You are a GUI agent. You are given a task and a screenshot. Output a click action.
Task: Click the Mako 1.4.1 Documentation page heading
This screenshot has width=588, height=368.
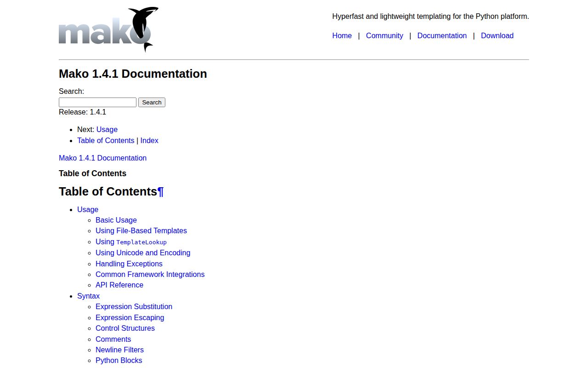pyautogui.click(x=133, y=74)
